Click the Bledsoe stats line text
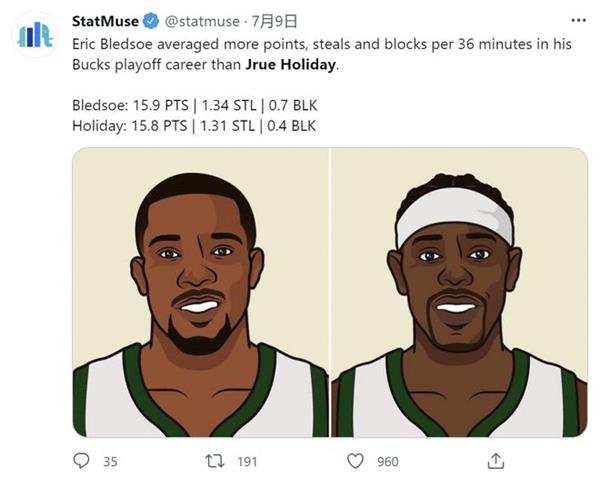The image size is (600, 496). click(x=195, y=105)
